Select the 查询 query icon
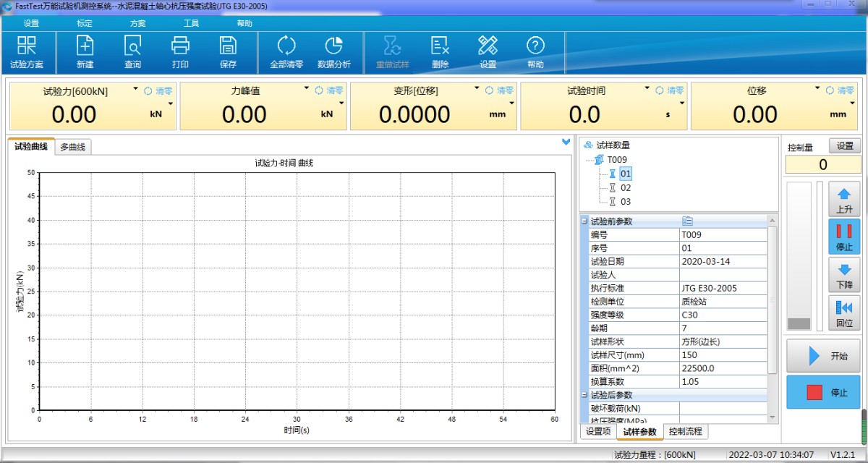This screenshot has width=868, height=463. (x=132, y=52)
